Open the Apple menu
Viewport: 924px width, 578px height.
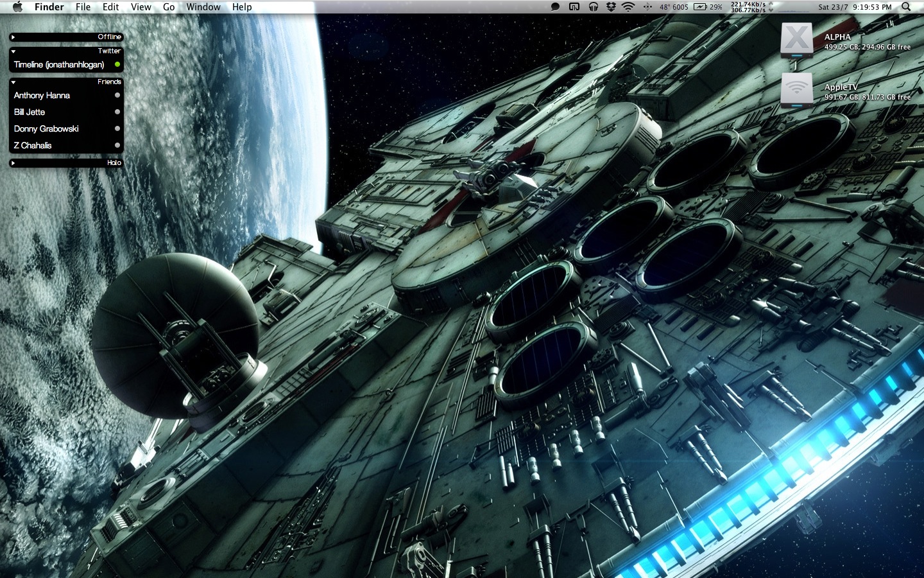17,6
